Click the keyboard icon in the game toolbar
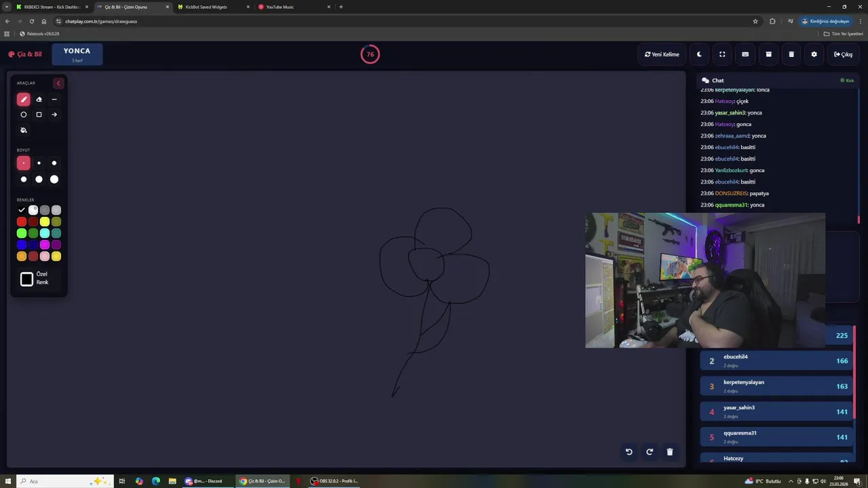 pos(745,54)
